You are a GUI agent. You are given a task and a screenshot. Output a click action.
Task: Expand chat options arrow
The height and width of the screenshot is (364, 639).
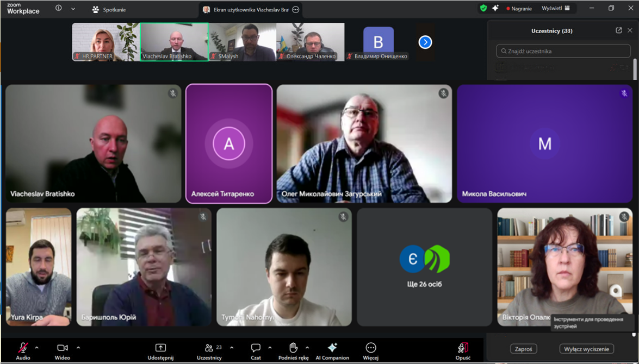click(270, 348)
